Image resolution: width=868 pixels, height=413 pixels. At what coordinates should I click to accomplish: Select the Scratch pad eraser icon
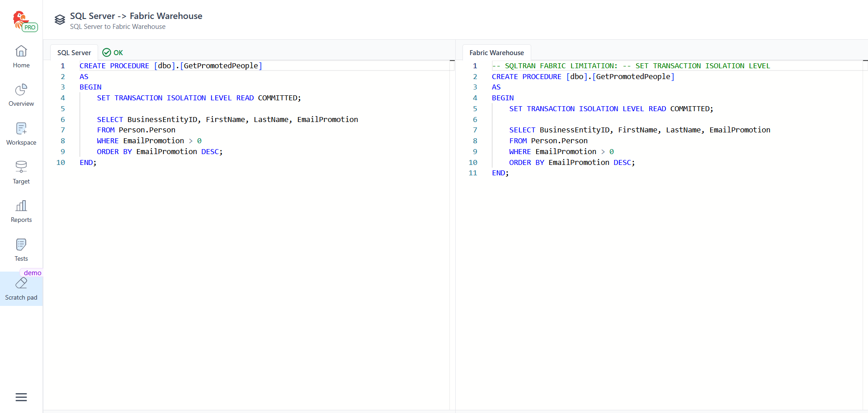[21, 284]
